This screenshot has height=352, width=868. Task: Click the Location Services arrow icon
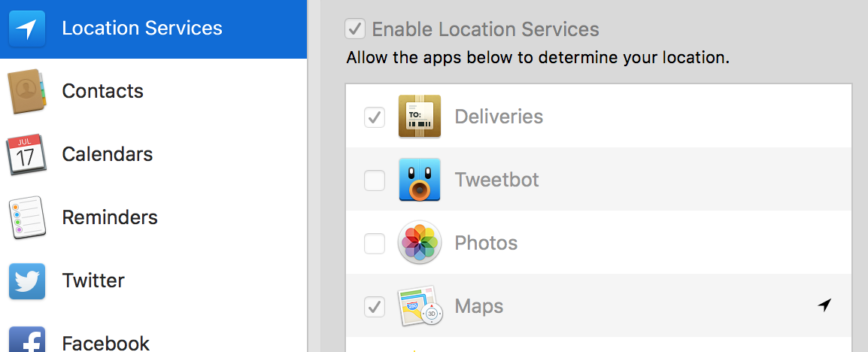tap(27, 29)
